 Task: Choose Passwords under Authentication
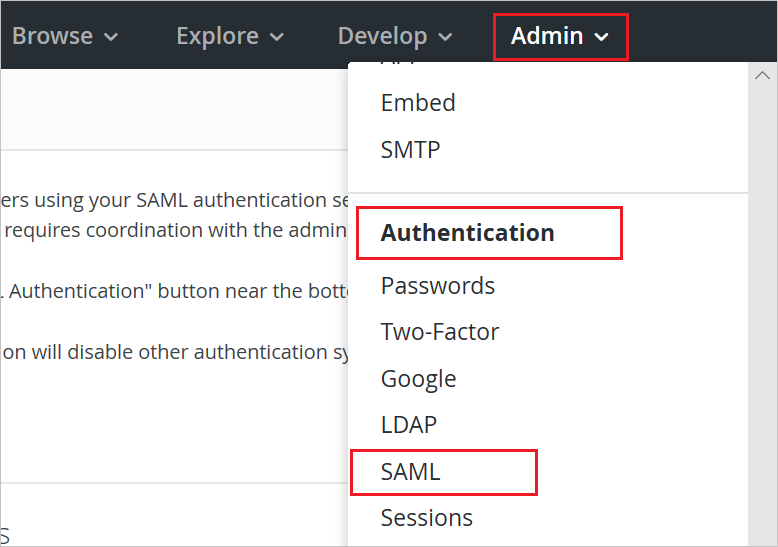tap(438, 285)
